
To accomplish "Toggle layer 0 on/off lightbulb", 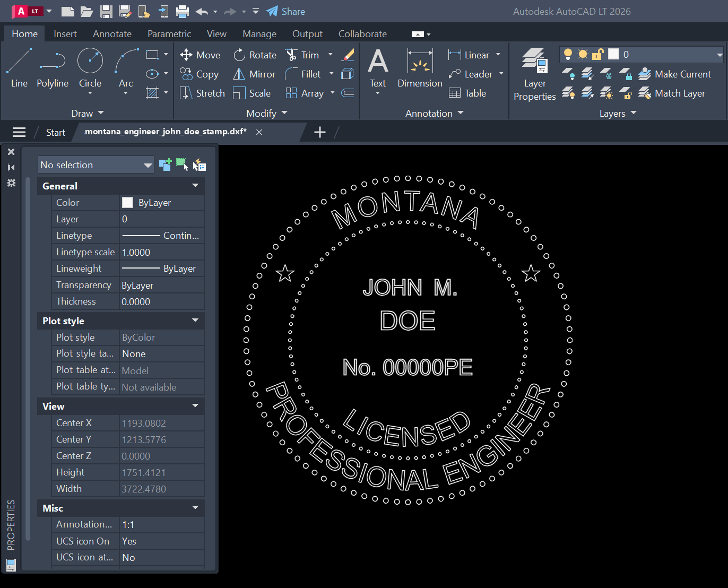I will (568, 54).
